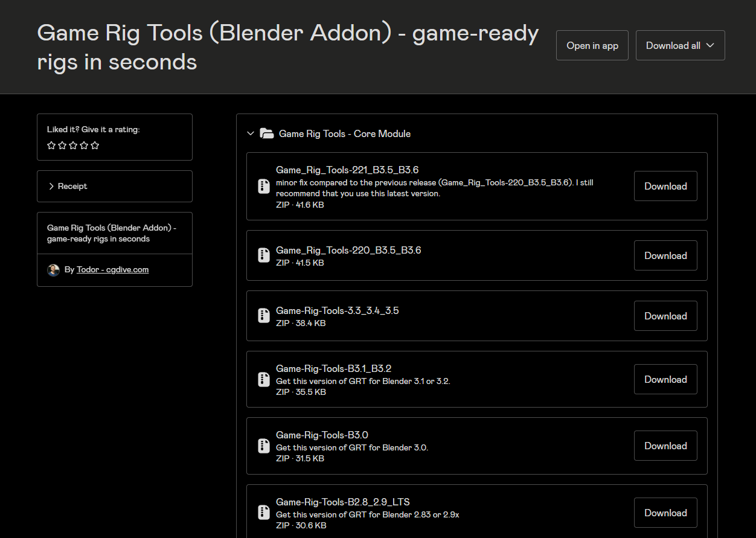Click the first rating star

click(x=51, y=146)
